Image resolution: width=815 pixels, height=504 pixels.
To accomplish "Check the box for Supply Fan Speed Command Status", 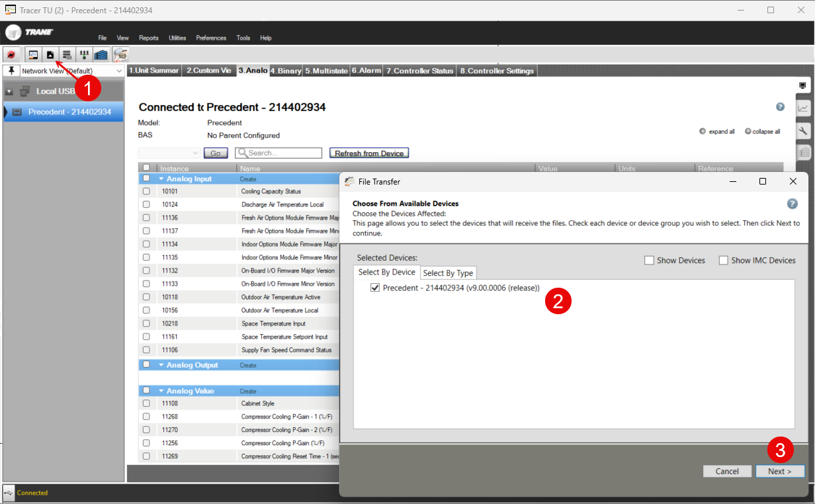I will [x=146, y=350].
